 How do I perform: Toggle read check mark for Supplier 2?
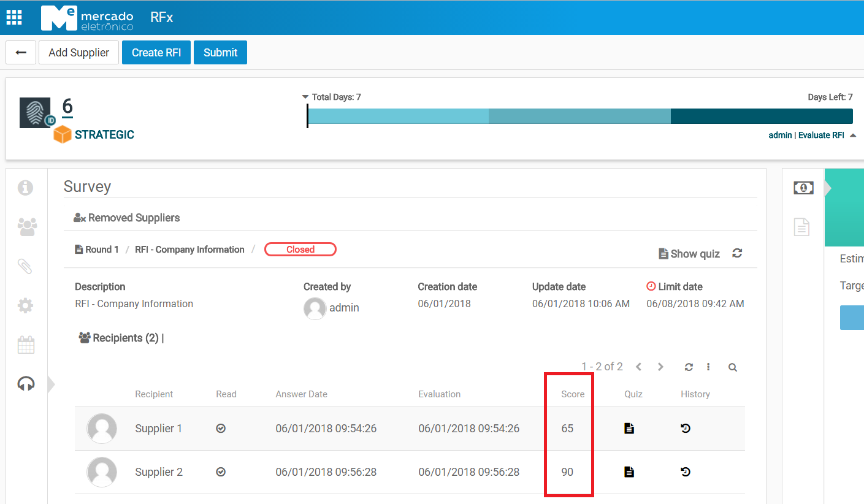pyautogui.click(x=221, y=472)
